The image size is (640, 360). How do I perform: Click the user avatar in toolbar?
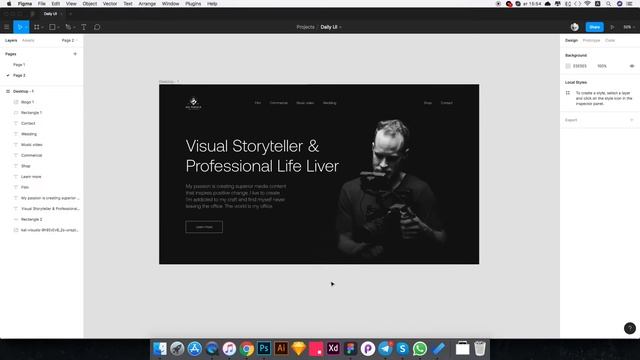[575, 27]
